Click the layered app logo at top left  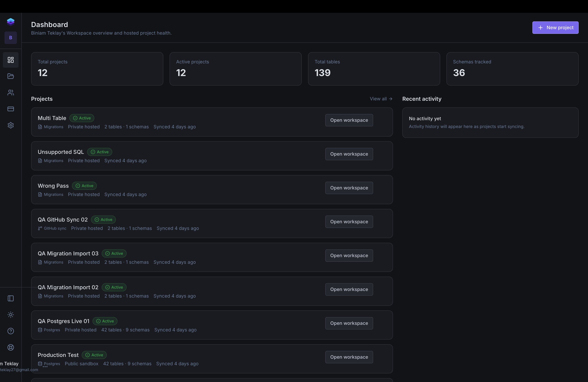coord(10,22)
